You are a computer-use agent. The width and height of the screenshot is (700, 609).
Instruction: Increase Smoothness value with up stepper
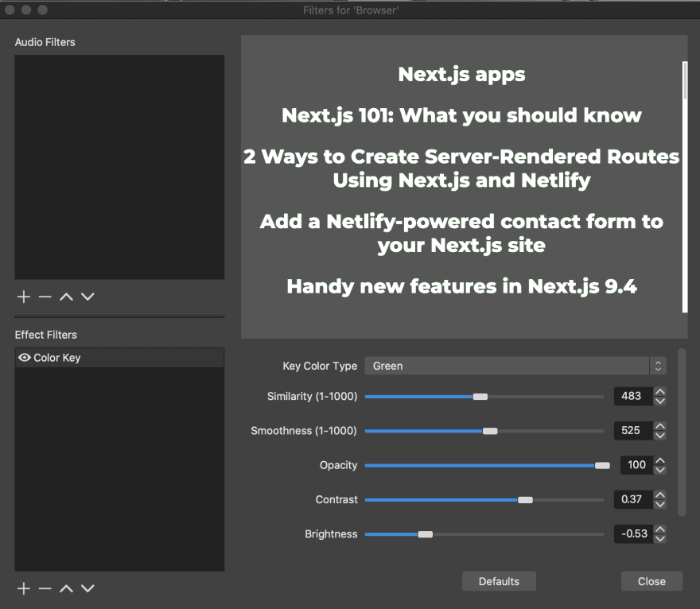coord(659,426)
